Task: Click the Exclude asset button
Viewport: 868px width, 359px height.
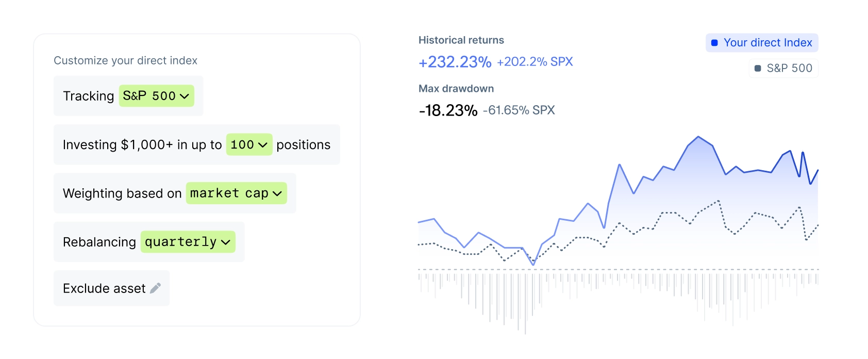Action: [111, 288]
